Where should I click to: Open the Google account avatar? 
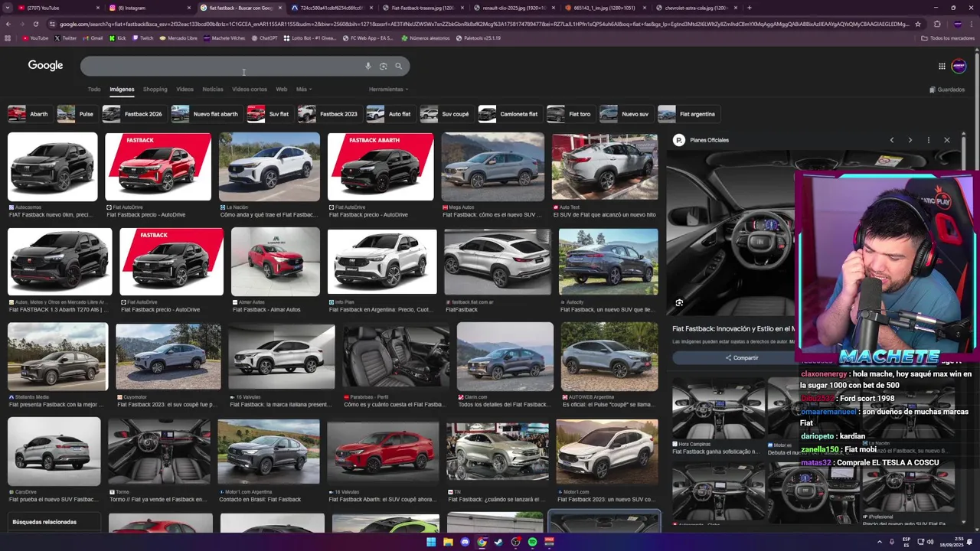(959, 66)
